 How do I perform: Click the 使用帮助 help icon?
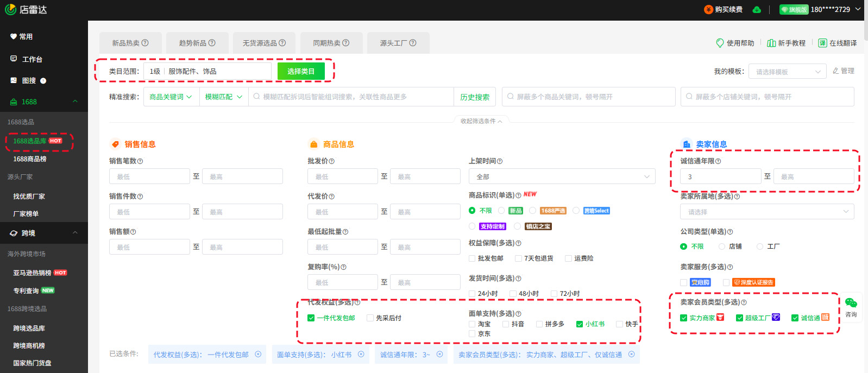720,43
